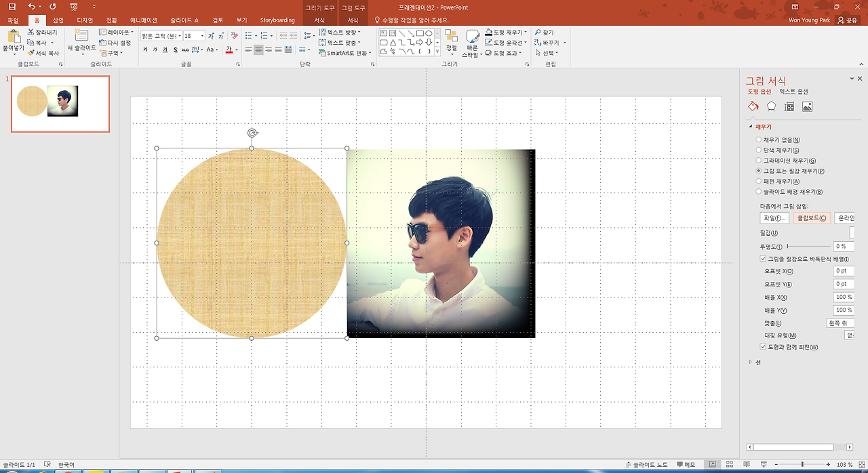
Task: Open Fill & Line paint bucket tab icon
Action: tap(753, 106)
